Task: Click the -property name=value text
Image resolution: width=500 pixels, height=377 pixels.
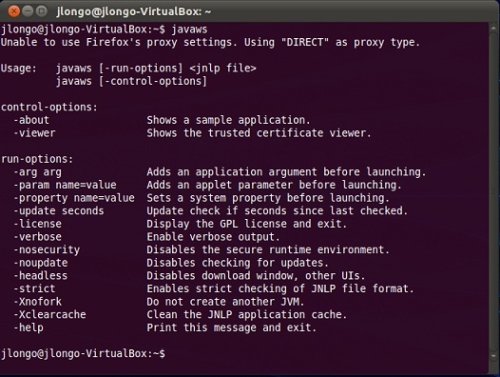Action: point(74,198)
